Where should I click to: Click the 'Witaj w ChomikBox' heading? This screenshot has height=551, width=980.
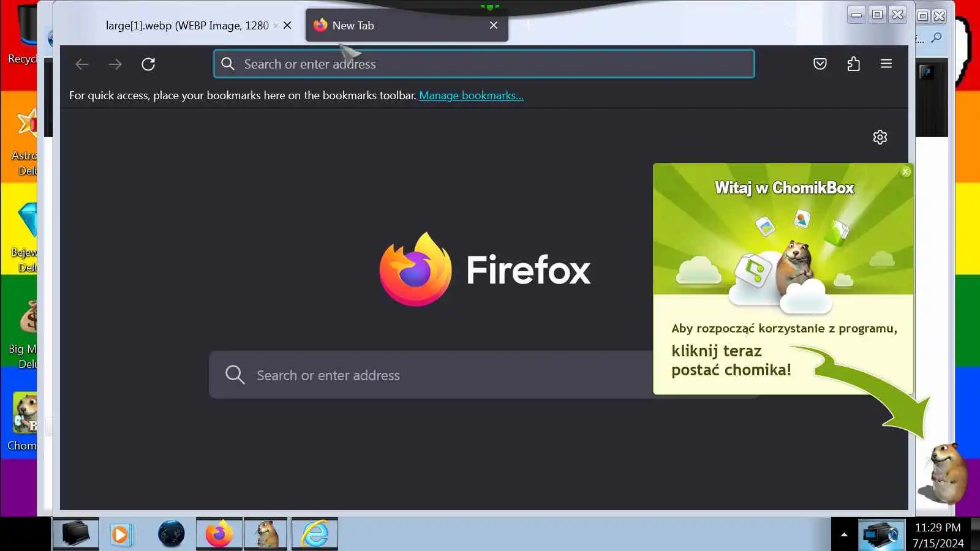tap(784, 188)
